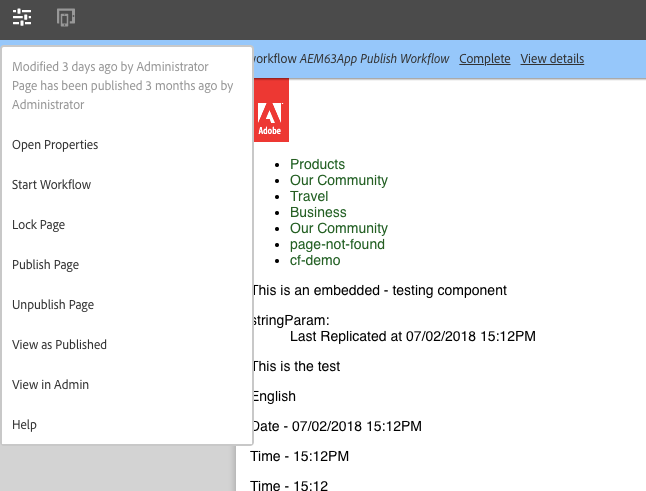Choose Unpublish Page option
Image resolution: width=646 pixels, height=491 pixels.
point(52,305)
